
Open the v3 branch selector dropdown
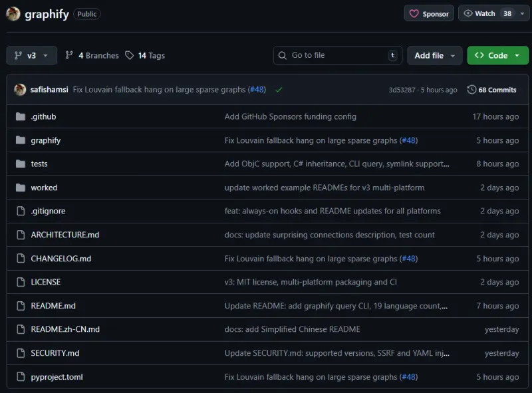[31, 56]
